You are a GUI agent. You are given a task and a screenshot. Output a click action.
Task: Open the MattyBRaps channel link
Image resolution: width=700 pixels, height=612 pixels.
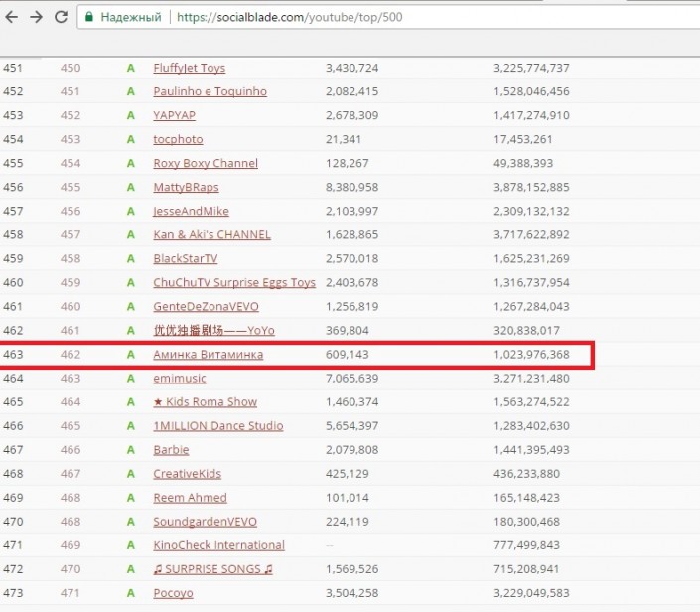[x=186, y=187]
